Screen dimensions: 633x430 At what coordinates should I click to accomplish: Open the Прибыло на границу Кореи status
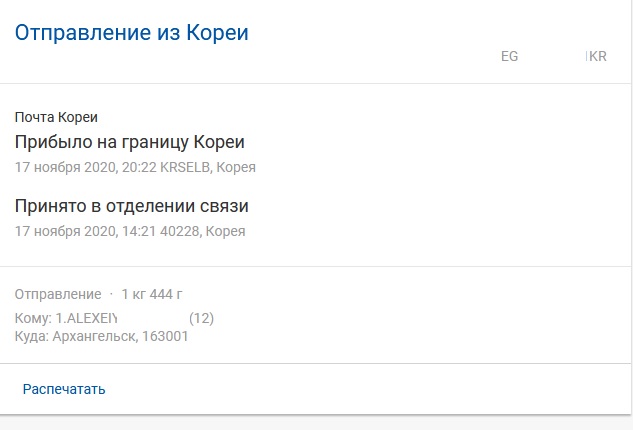(x=130, y=142)
